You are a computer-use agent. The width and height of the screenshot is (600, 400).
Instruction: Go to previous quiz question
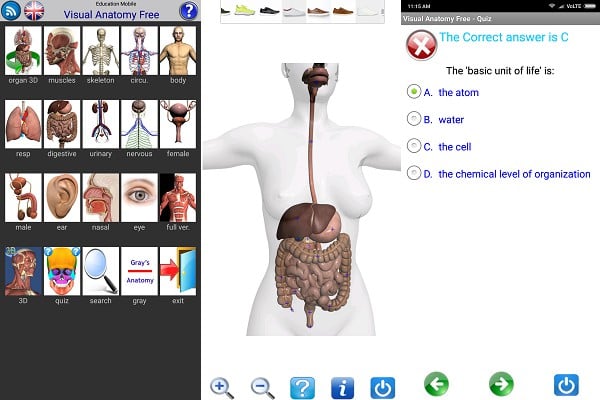pos(436,384)
